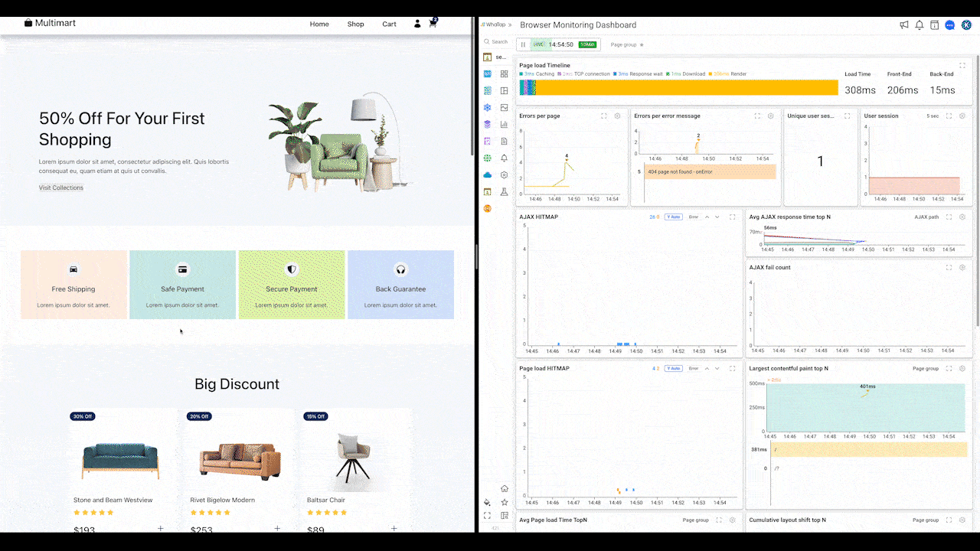Open Page group selector on Cumulative layout shift
This screenshot has width=980, height=551.
[x=926, y=520]
